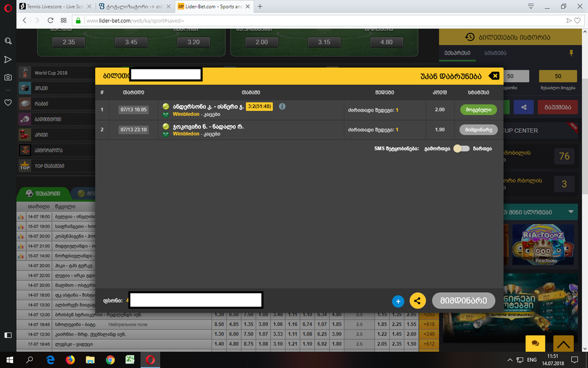Open live chat yellow button
This screenshot has width=588, height=368.
coord(535,343)
